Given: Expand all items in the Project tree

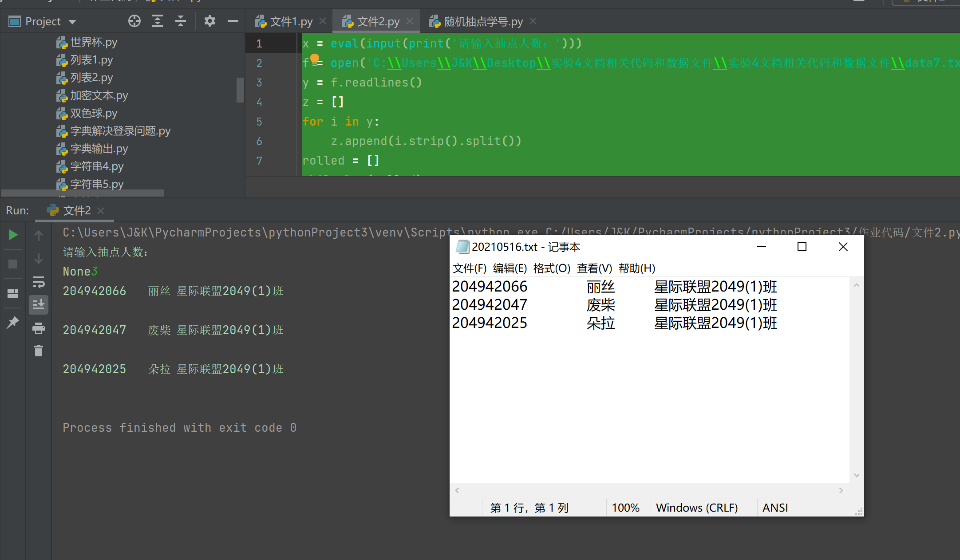Looking at the screenshot, I should tap(158, 21).
